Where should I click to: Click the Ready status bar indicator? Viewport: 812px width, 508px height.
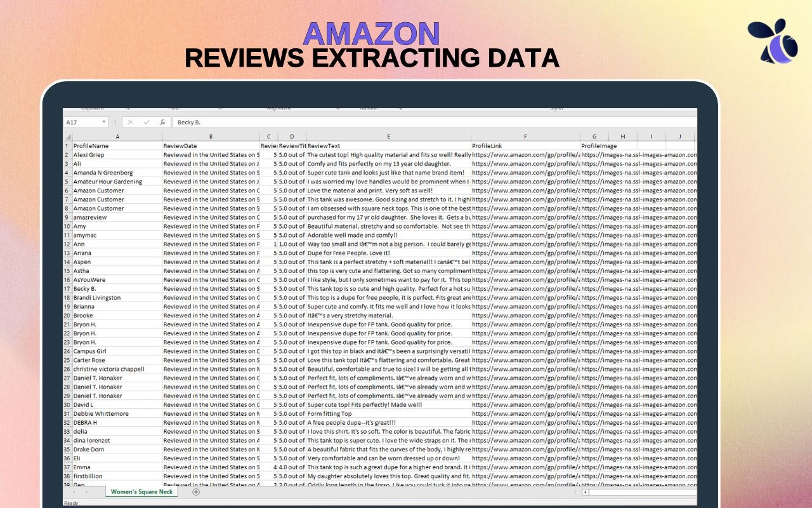pos(71,503)
